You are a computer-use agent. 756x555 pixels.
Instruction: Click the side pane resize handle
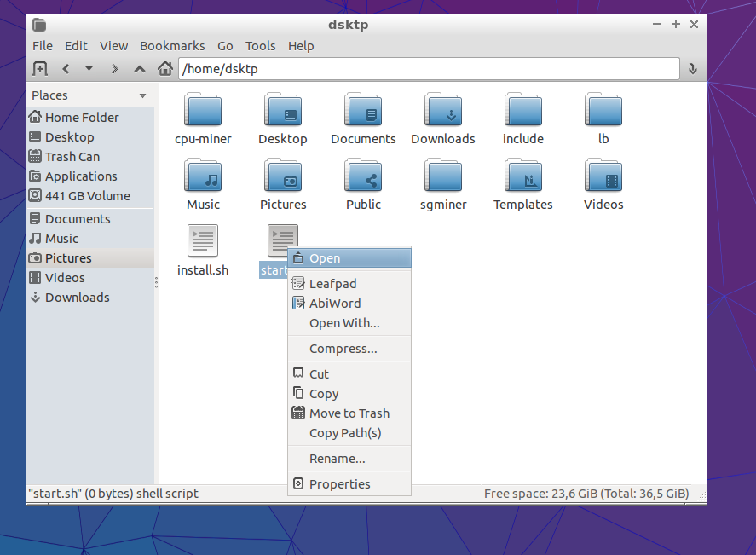pyautogui.click(x=157, y=282)
